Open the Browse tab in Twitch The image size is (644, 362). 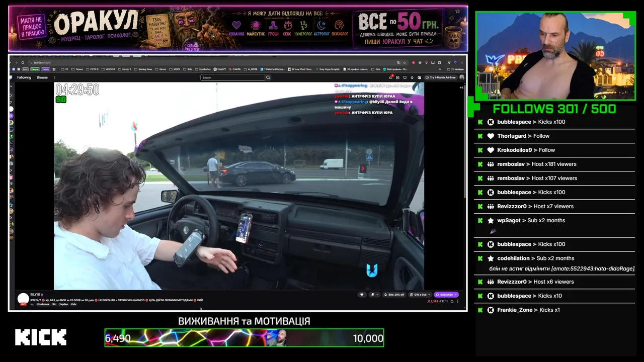42,77
